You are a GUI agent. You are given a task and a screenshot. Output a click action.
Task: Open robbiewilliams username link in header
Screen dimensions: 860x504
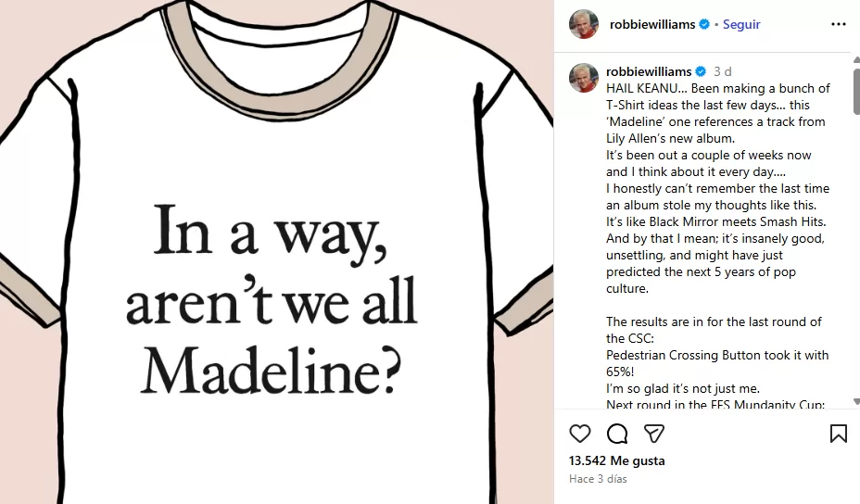pos(652,24)
